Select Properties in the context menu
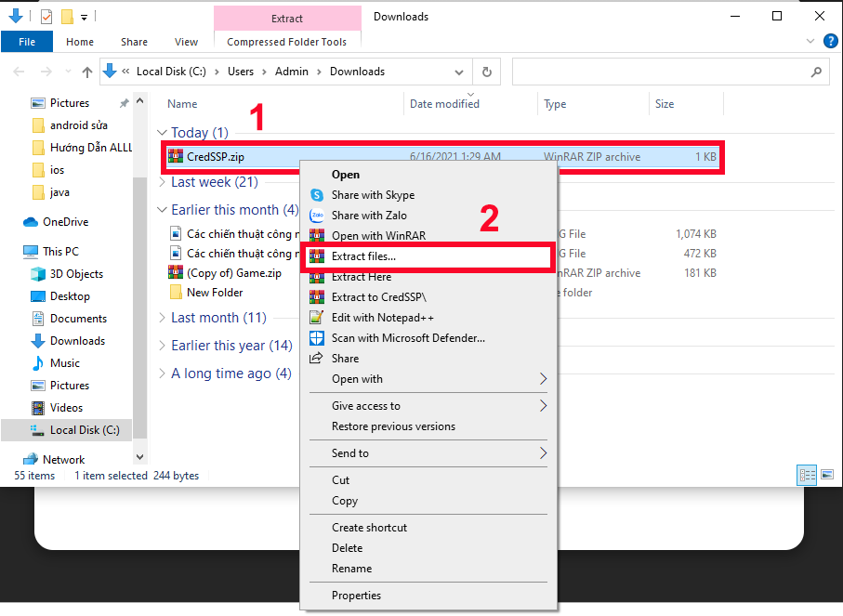Screen dimensions: 843x616 pos(356,596)
